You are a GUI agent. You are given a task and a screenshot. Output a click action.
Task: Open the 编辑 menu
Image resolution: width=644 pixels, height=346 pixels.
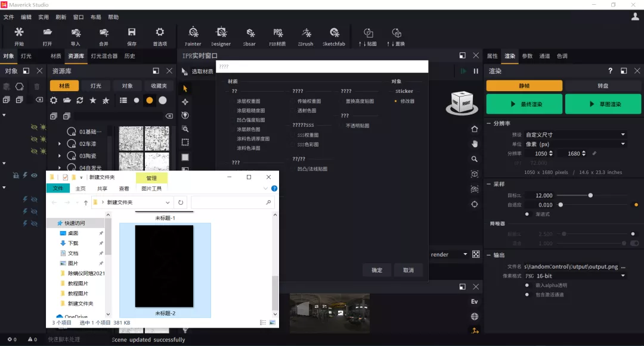(26, 17)
